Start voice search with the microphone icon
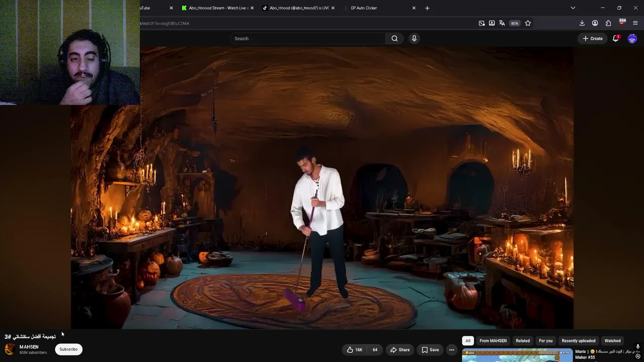The height and width of the screenshot is (362, 644). pos(414,38)
